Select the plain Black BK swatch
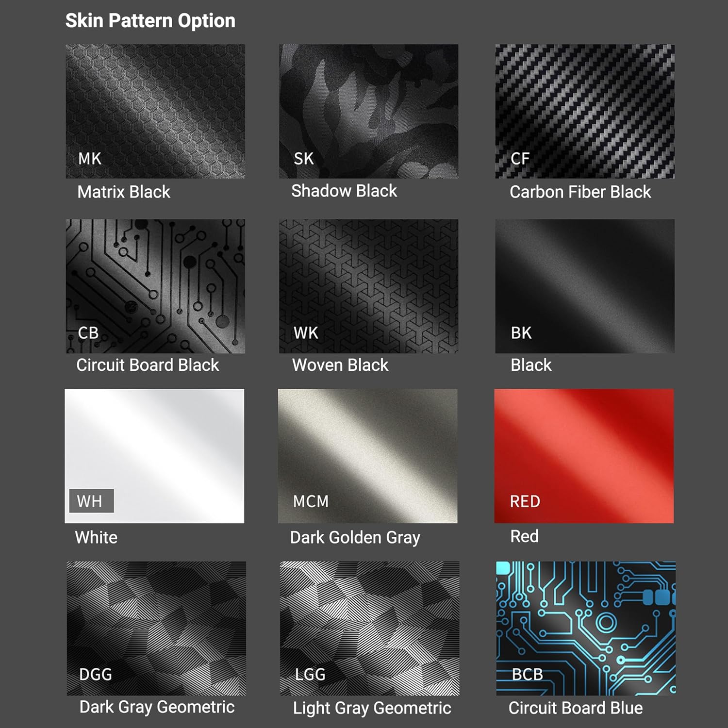The width and height of the screenshot is (728, 728). pos(585,286)
